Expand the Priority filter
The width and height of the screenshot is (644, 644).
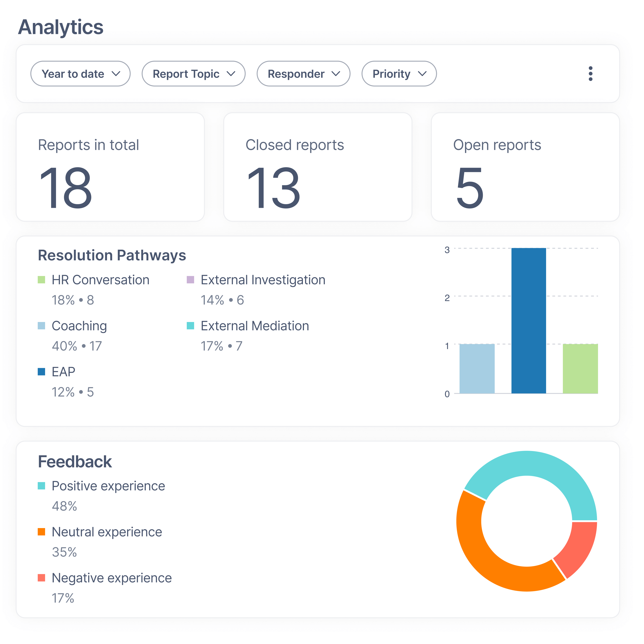[x=399, y=74]
